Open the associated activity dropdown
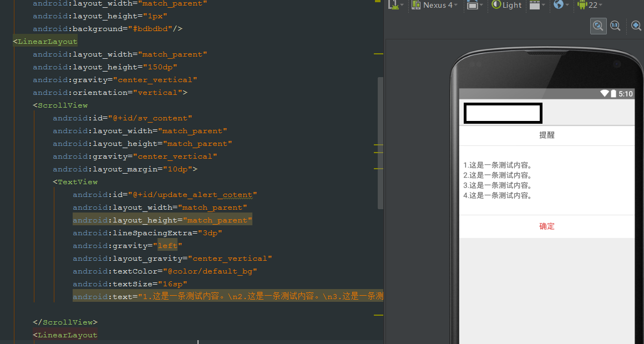Viewport: 644px width, 344px height. coord(537,5)
